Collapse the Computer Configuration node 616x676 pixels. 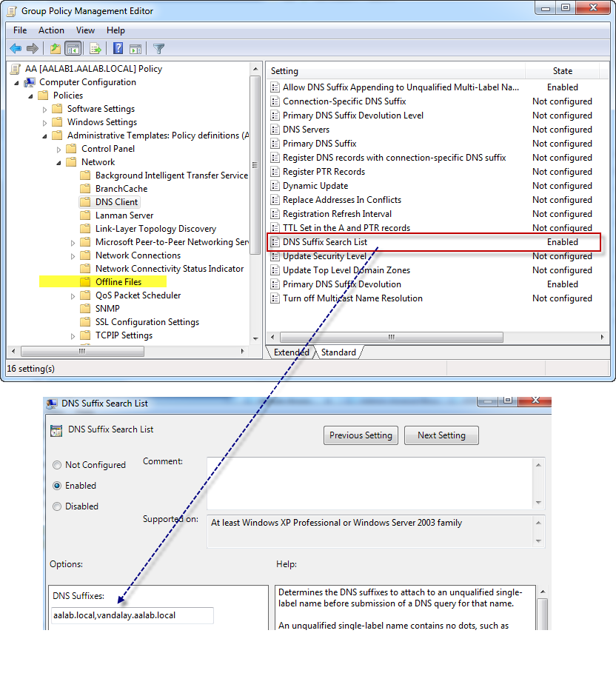click(17, 83)
